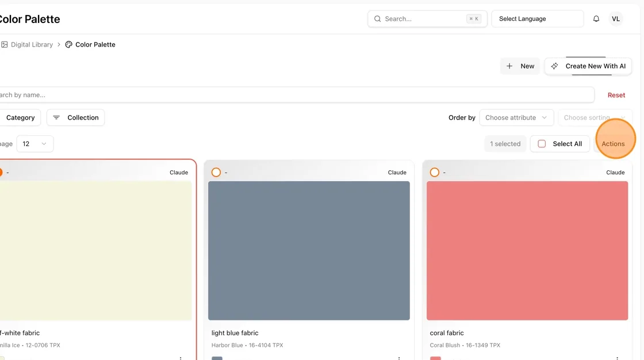This screenshot has height=360, width=644.
Task: Open the three-dot menu on light blue fabric card
Action: click(399, 358)
